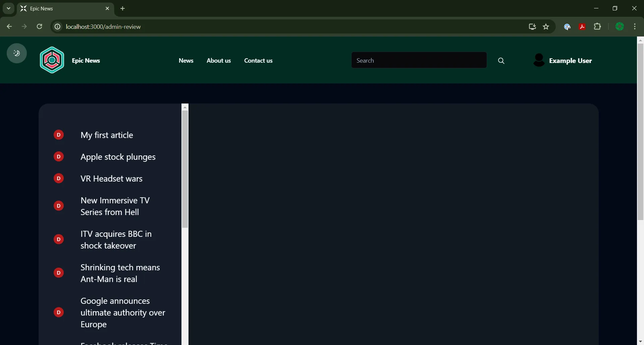The image size is (644, 345).
Task: Click D badge beside New Immersive TV Series
Action: 59,206
